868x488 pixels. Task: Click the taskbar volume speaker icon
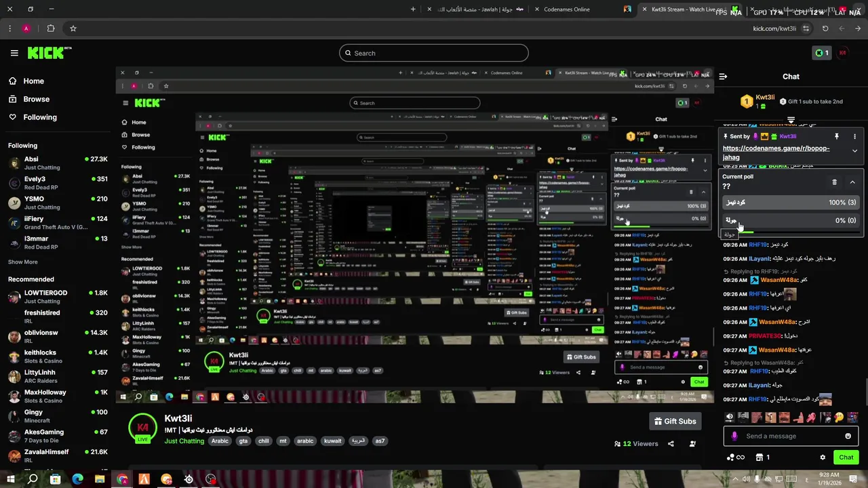click(x=747, y=479)
